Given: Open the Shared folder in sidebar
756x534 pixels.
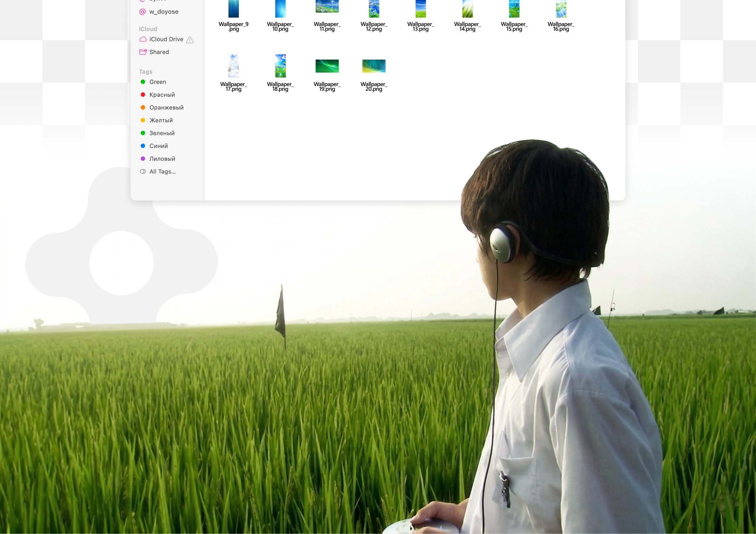Looking at the screenshot, I should coord(159,52).
